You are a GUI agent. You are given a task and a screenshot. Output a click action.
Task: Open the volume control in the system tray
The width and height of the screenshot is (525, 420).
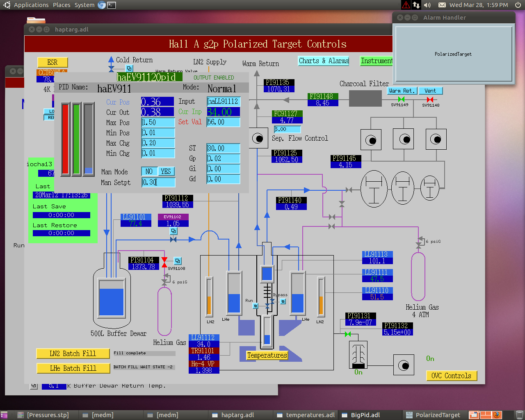[427, 5]
